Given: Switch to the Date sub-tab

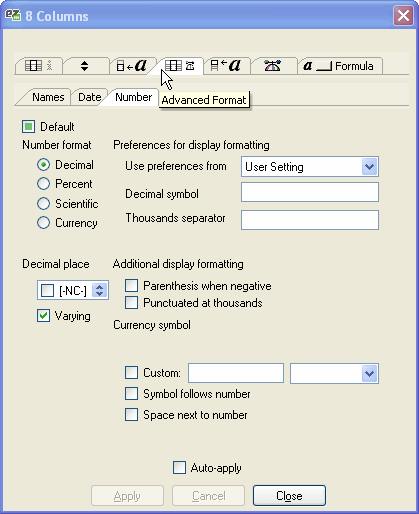Looking at the screenshot, I should point(89,97).
